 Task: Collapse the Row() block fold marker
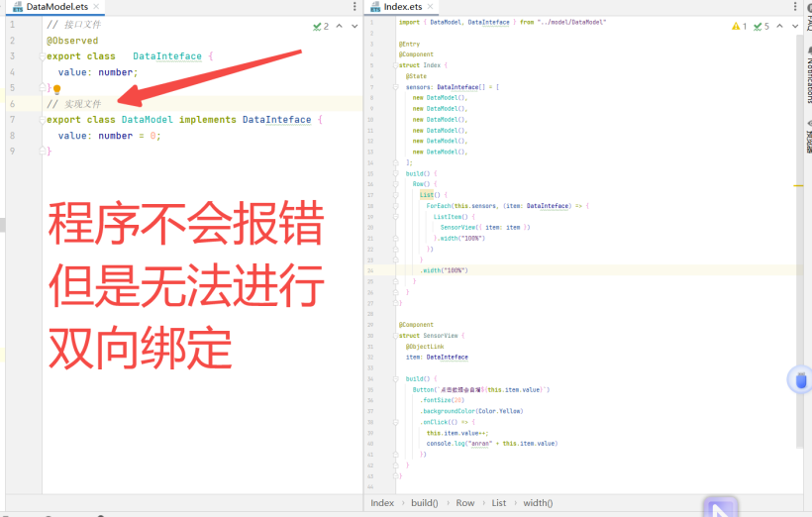coord(396,184)
